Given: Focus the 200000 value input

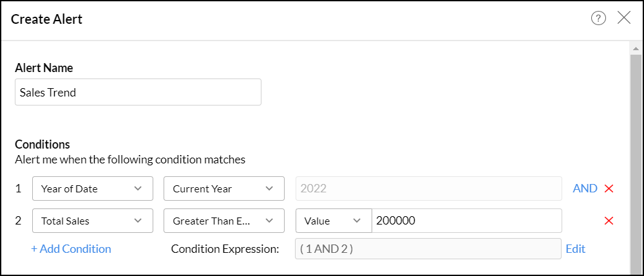Looking at the screenshot, I should 466,221.
